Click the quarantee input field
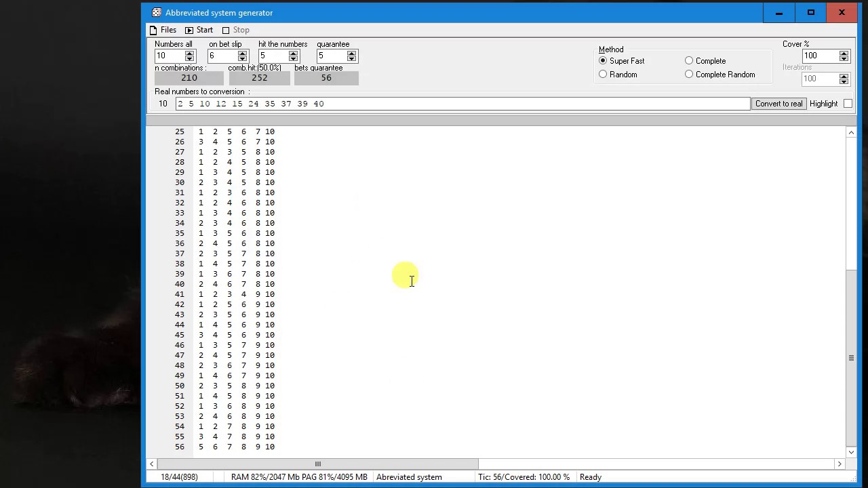This screenshot has height=488, width=868. click(x=332, y=56)
